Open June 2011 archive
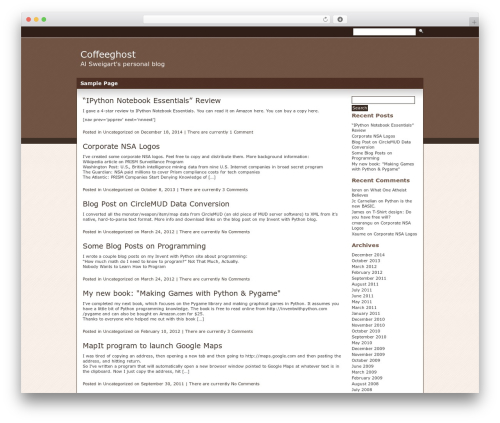The image size is (500, 423). (x=362, y=296)
